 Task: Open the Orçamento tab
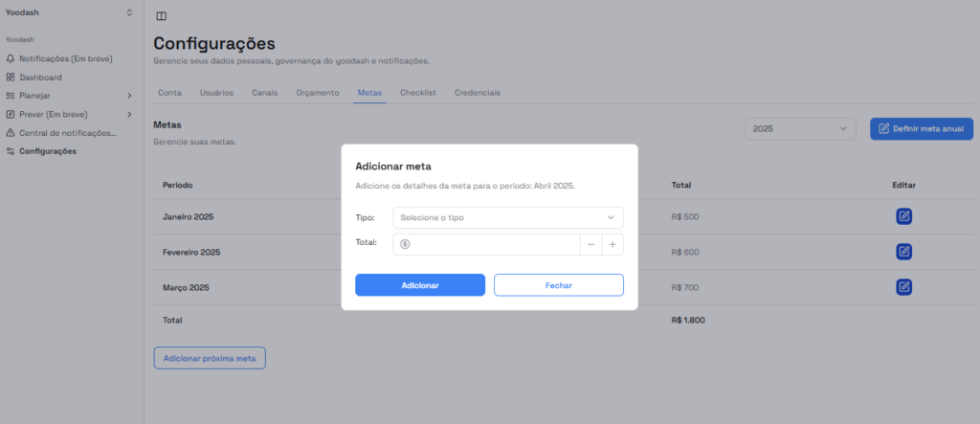tap(318, 93)
